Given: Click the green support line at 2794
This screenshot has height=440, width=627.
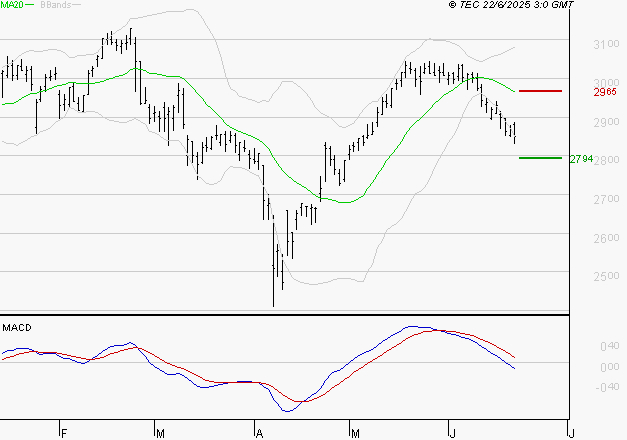Looking at the screenshot, I should [540, 158].
